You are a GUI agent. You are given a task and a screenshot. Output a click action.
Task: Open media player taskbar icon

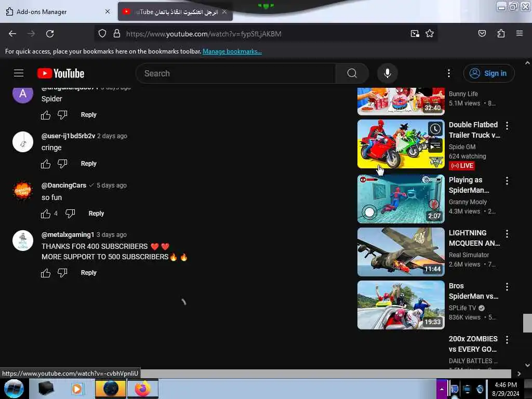click(x=77, y=389)
